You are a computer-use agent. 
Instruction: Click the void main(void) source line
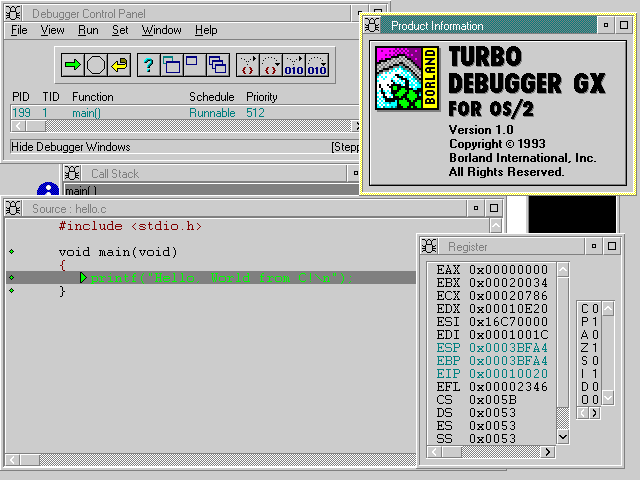pos(118,252)
